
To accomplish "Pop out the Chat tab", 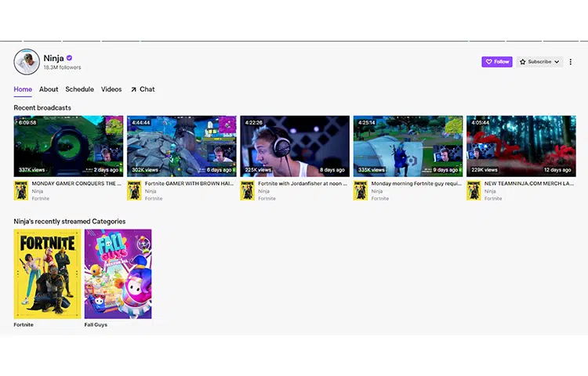I will pos(143,89).
